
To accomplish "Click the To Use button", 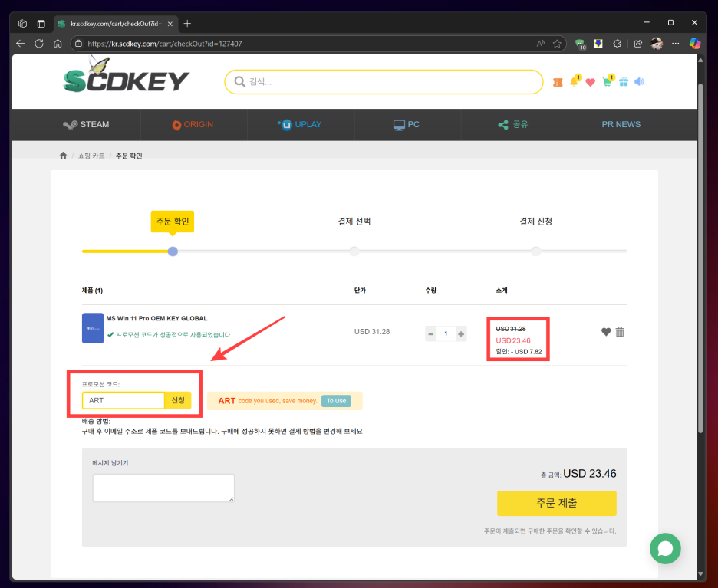I will click(336, 401).
